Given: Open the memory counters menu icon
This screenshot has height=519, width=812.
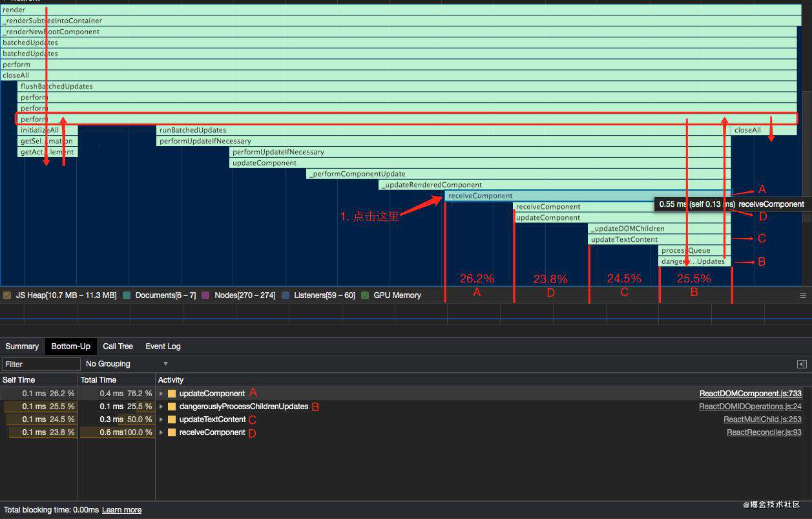Looking at the screenshot, I should pyautogui.click(x=803, y=295).
